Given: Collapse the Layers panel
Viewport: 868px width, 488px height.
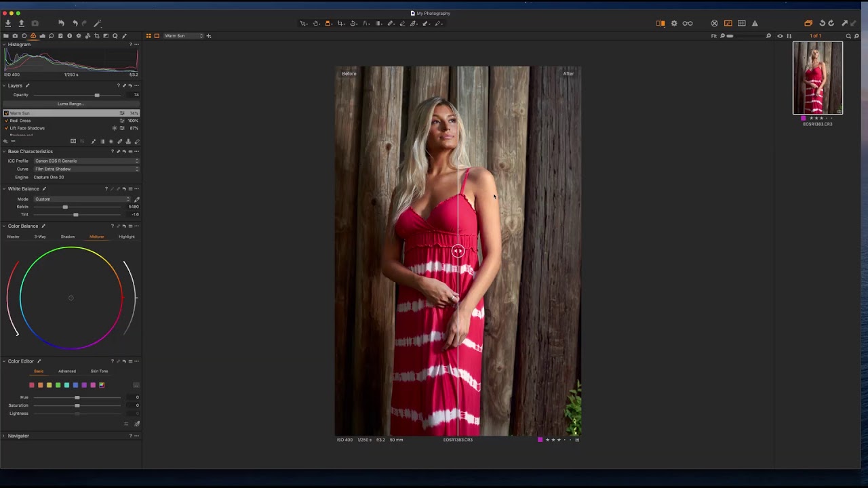Looking at the screenshot, I should pos(4,85).
